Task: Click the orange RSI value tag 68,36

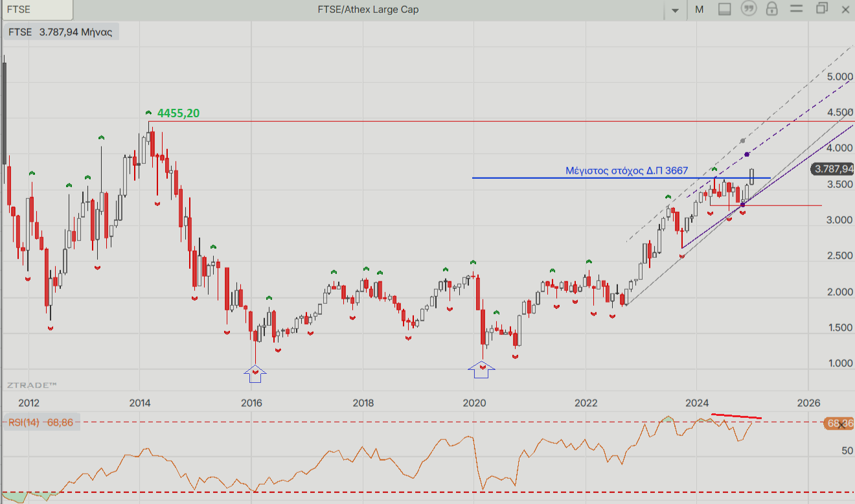Action: [x=839, y=424]
